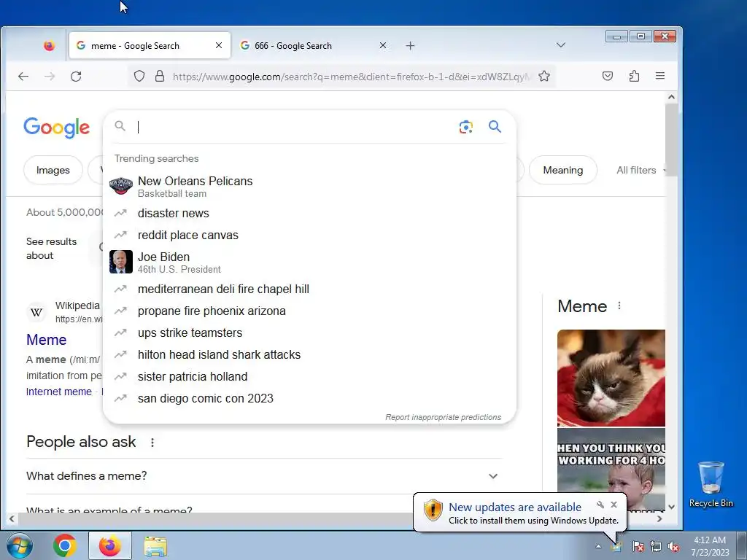Select the Images filter chip
The width and height of the screenshot is (747, 560).
(53, 170)
